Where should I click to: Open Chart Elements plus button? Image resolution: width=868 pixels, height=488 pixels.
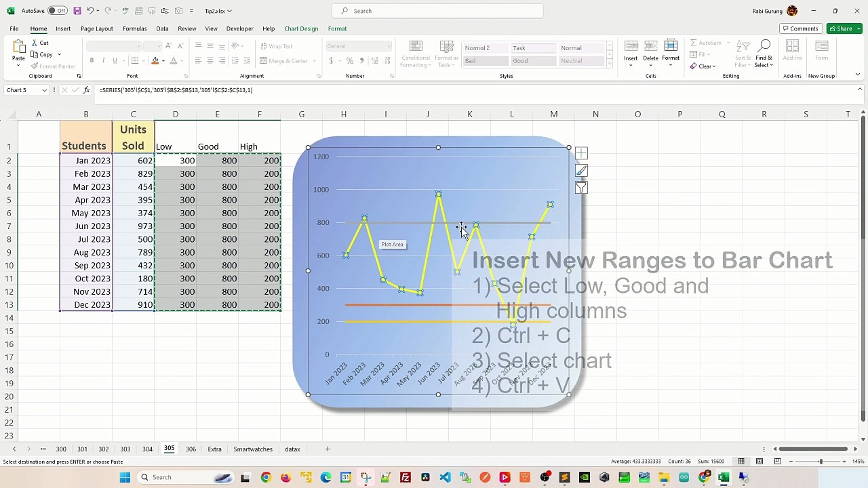[581, 154]
